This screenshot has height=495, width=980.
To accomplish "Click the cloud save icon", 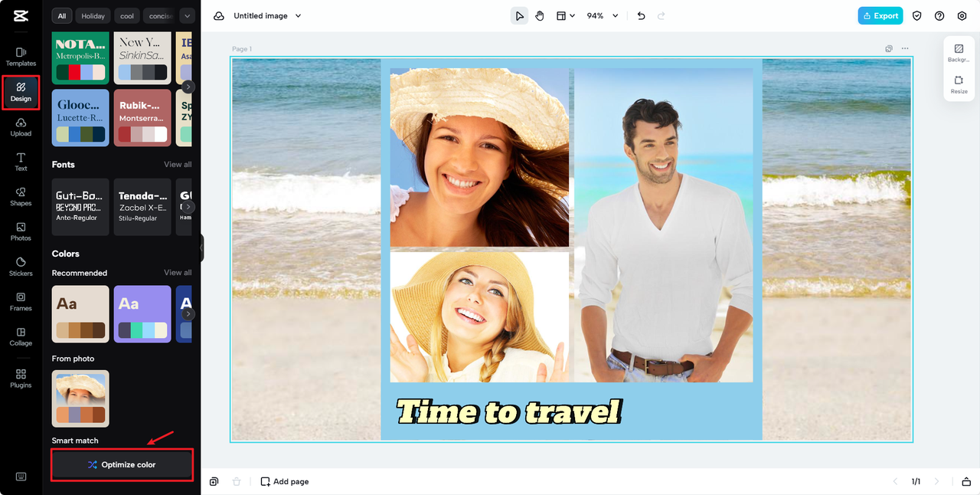I will click(219, 15).
